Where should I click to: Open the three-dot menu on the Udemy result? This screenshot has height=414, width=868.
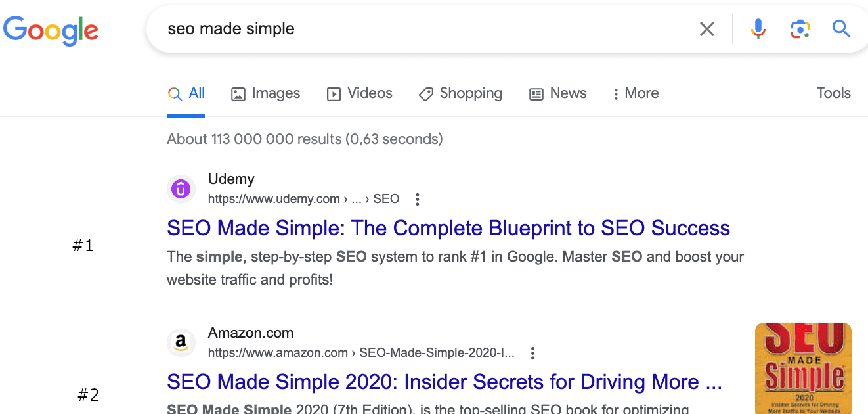click(x=418, y=198)
